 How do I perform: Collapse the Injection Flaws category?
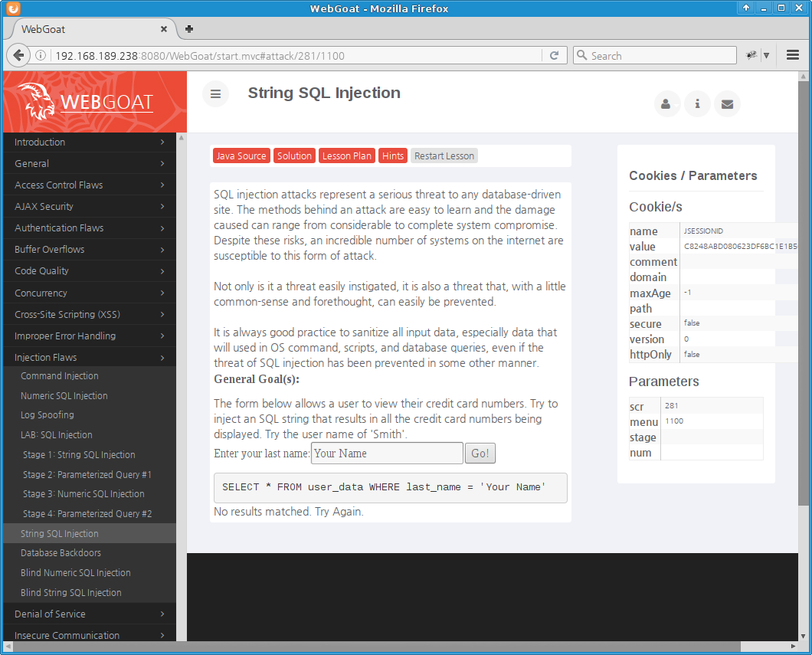(x=89, y=357)
